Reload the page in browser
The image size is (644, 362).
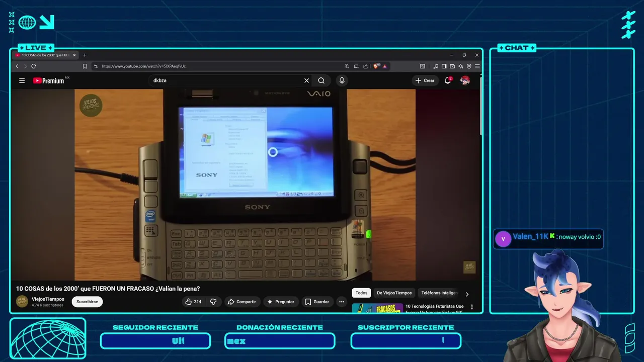pyautogui.click(x=34, y=66)
